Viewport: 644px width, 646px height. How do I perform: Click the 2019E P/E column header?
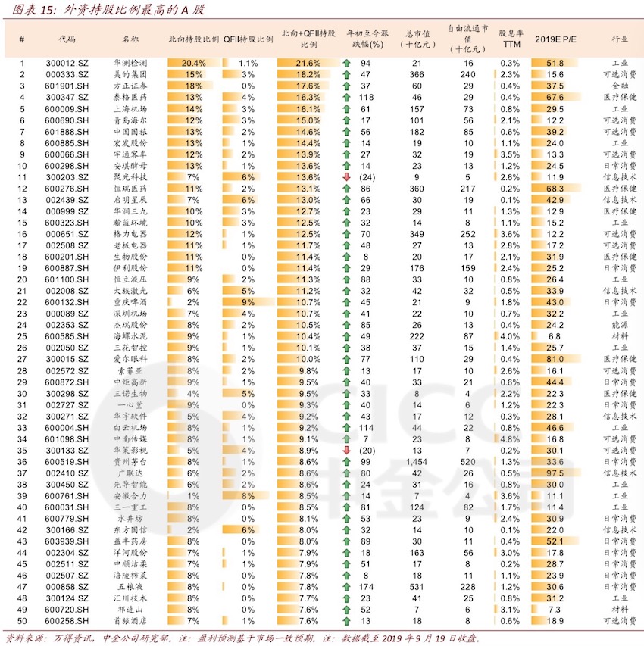(555, 39)
